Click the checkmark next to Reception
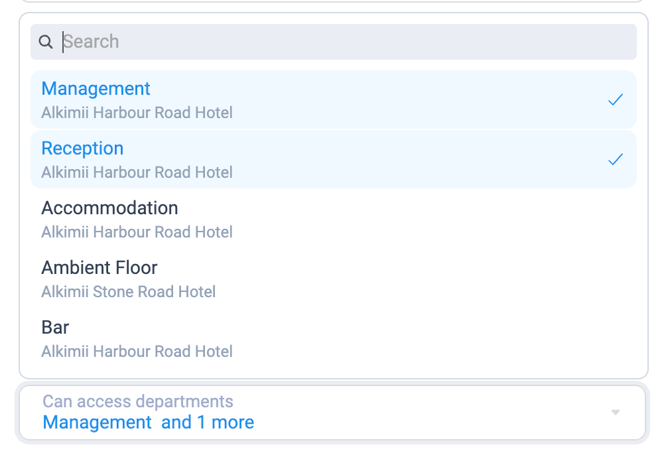This screenshot has width=670, height=463. click(x=615, y=159)
